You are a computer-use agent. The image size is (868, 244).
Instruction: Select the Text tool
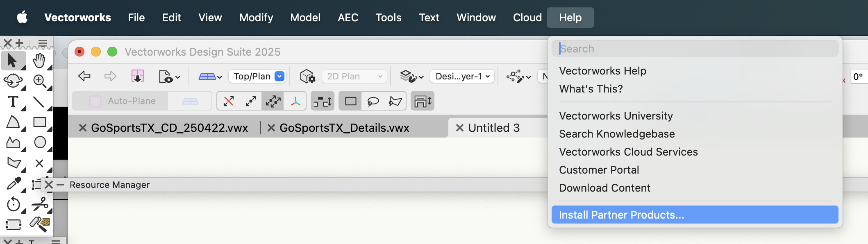13,102
